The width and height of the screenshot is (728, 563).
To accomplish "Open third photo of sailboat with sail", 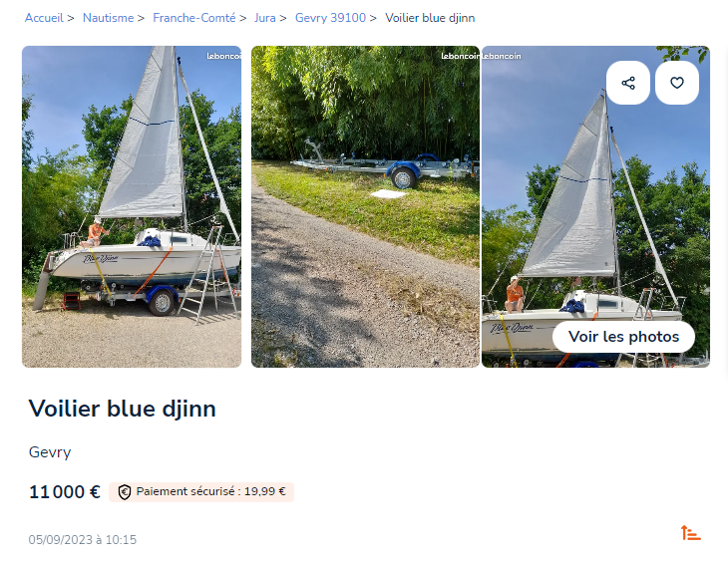I will pyautogui.click(x=595, y=207).
